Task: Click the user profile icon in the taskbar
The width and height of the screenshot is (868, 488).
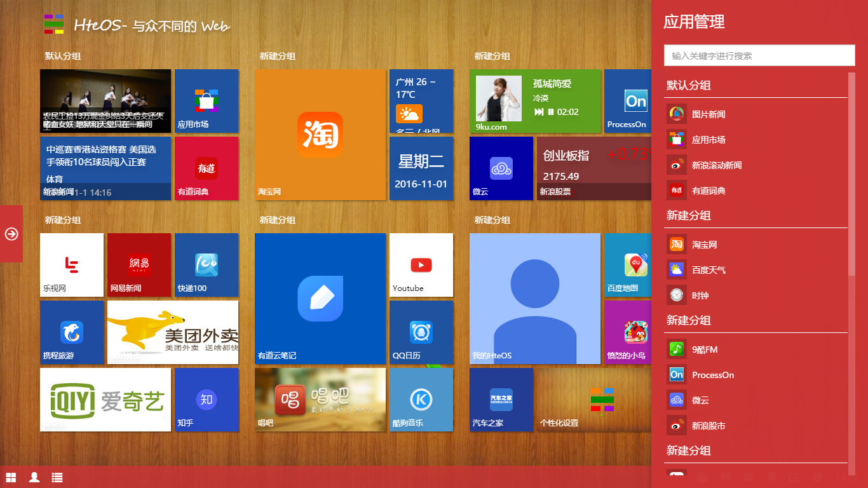Action: click(x=33, y=477)
